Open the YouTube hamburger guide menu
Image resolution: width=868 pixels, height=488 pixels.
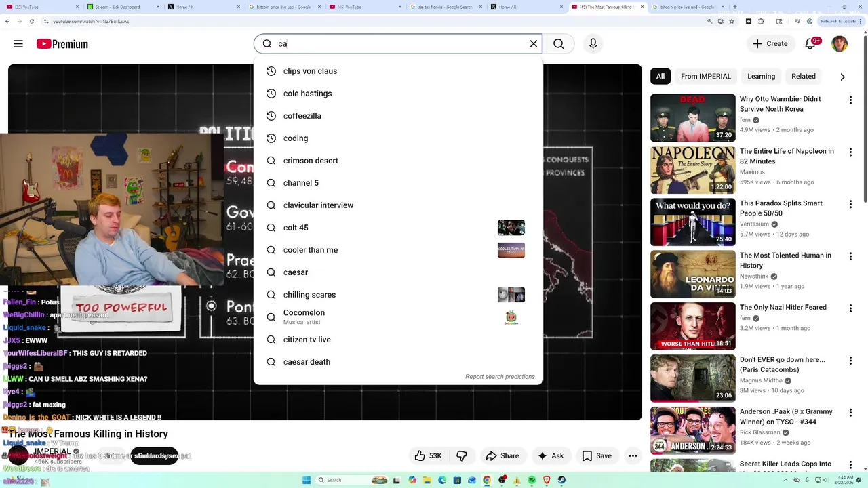click(x=18, y=44)
